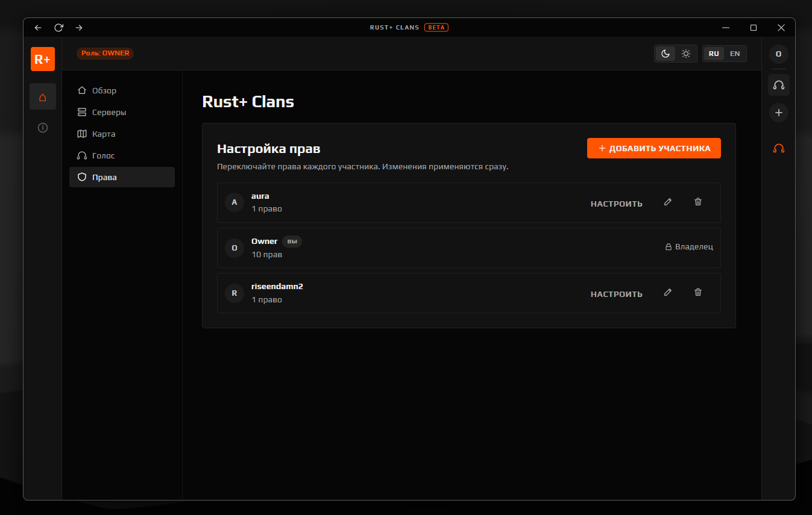This screenshot has width=812, height=515.
Task: Open Голос in sidebar
Action: (122, 155)
